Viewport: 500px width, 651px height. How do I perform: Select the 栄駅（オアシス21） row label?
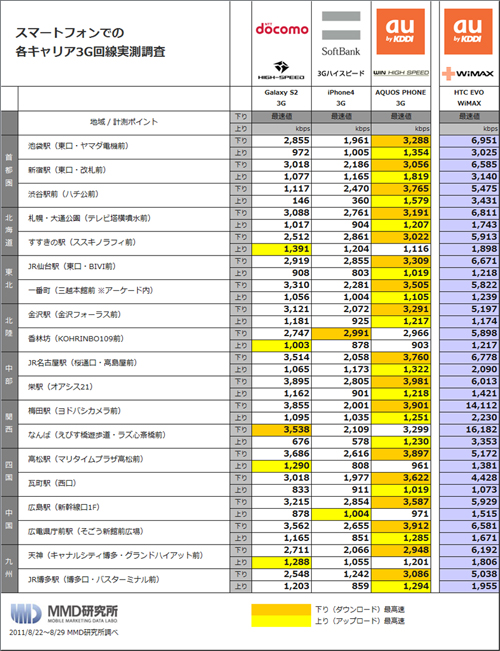coord(61,387)
